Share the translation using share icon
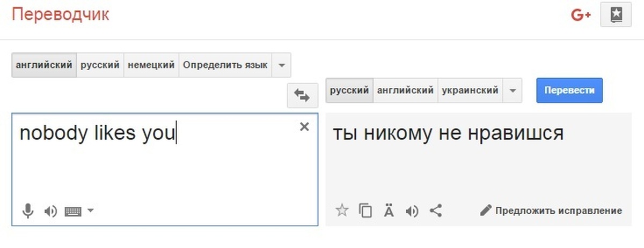644x248 pixels. [436, 211]
